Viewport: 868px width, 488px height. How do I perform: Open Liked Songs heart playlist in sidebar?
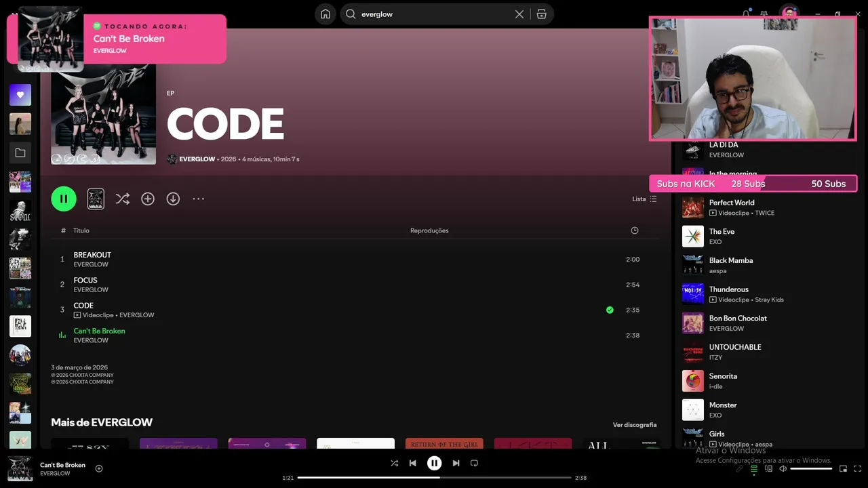[x=20, y=95]
